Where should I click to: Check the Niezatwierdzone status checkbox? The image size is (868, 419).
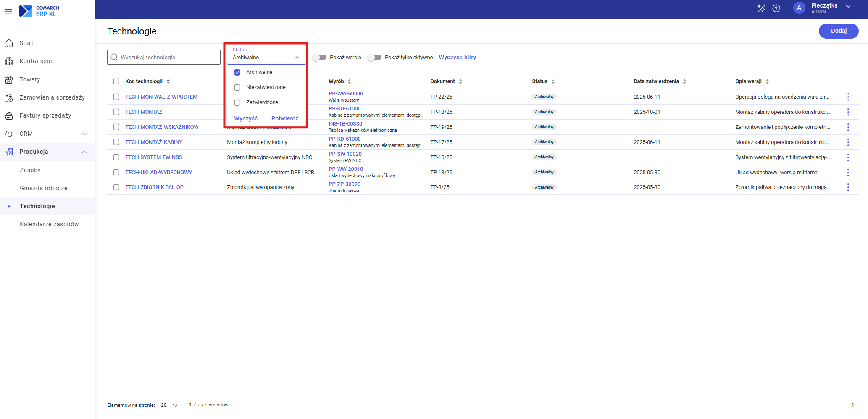click(237, 87)
